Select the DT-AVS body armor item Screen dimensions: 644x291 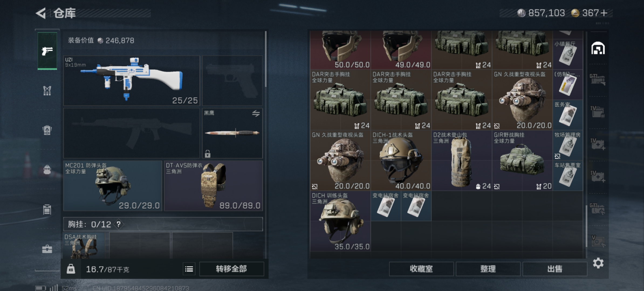pyautogui.click(x=213, y=186)
